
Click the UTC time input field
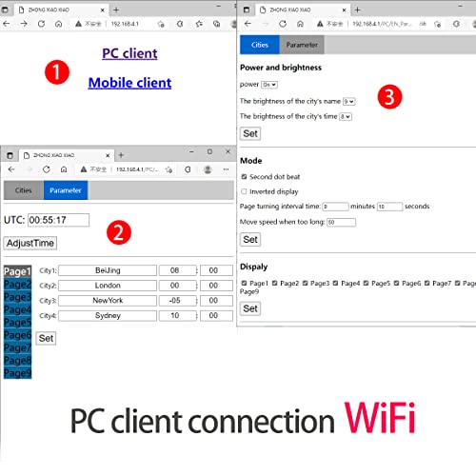(58, 220)
